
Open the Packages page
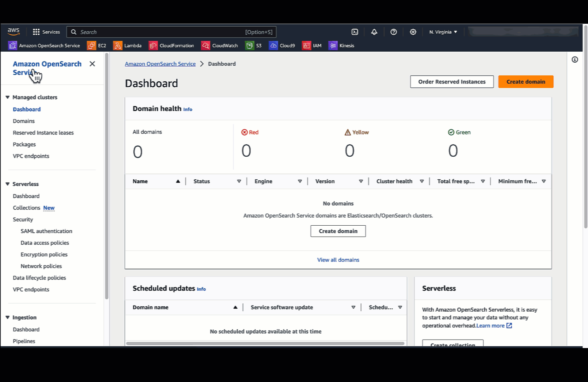[24, 144]
